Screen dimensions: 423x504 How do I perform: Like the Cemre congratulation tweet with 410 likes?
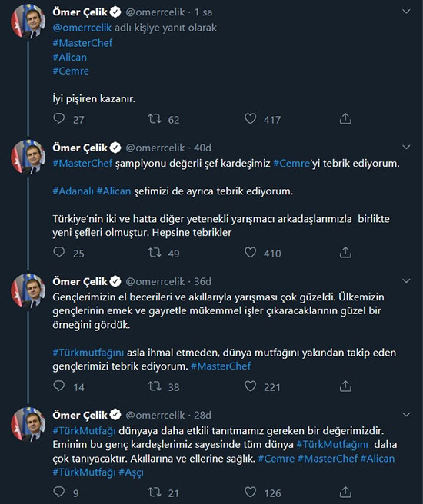coord(250,253)
